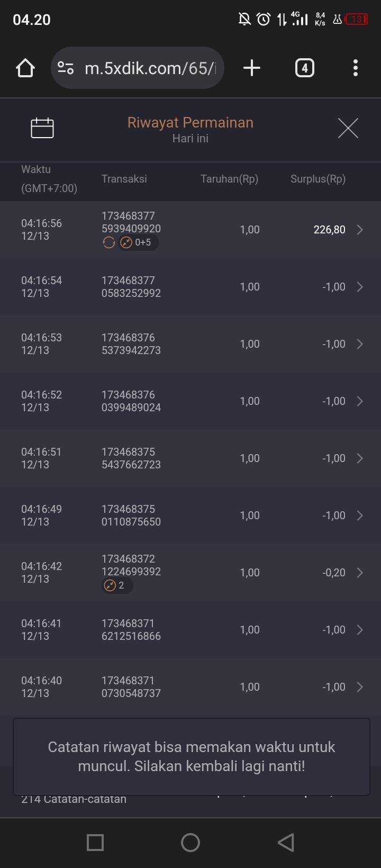Expand details of the 04:16:40 transaction
This screenshot has height=868, width=381.
(x=360, y=687)
